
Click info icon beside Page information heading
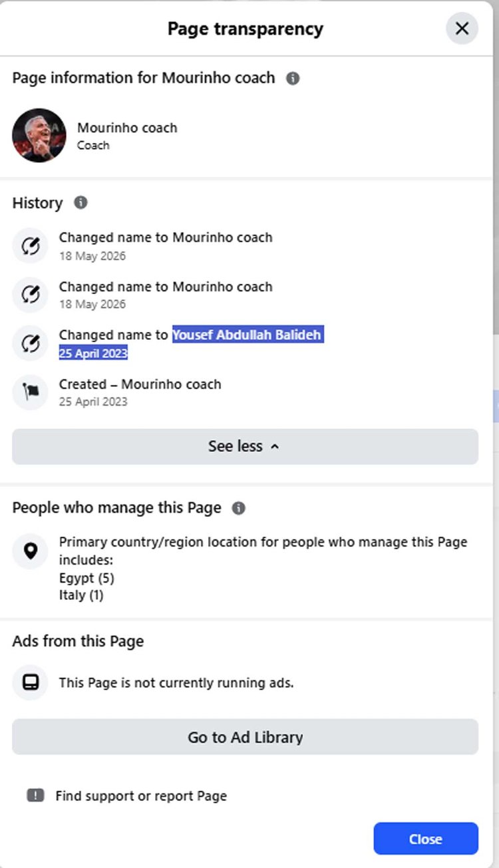coord(293,78)
